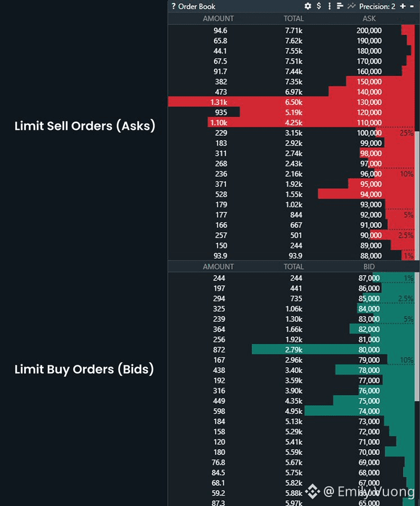Click the Precision: 2 label
The width and height of the screenshot is (420, 506).
[x=377, y=6]
